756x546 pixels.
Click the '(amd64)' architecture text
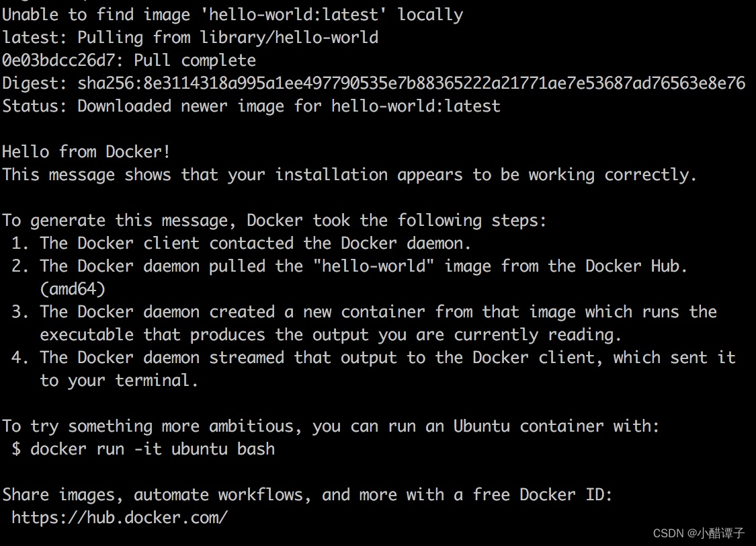coord(73,289)
